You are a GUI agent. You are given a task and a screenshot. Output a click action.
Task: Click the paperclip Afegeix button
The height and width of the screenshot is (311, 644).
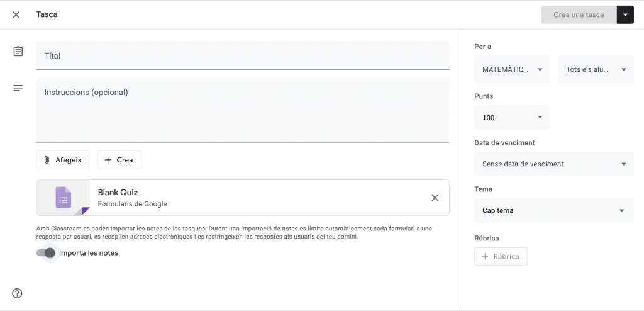pos(63,160)
